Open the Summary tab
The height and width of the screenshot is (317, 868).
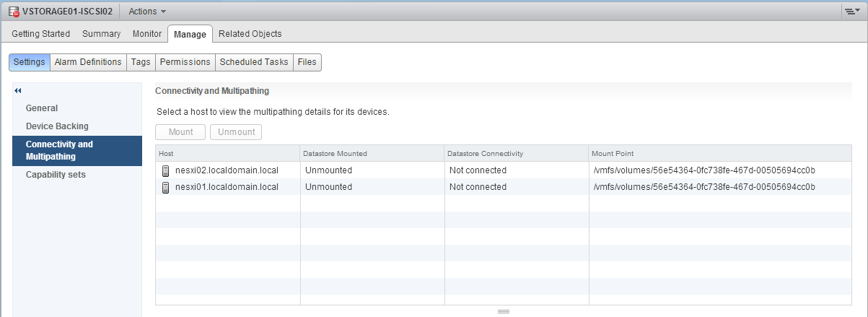[101, 34]
